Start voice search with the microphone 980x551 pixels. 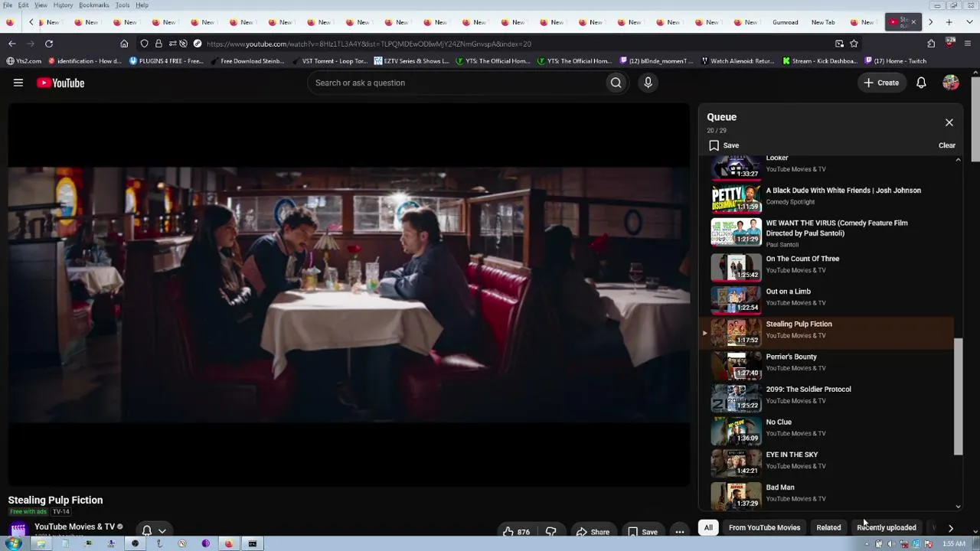[648, 83]
